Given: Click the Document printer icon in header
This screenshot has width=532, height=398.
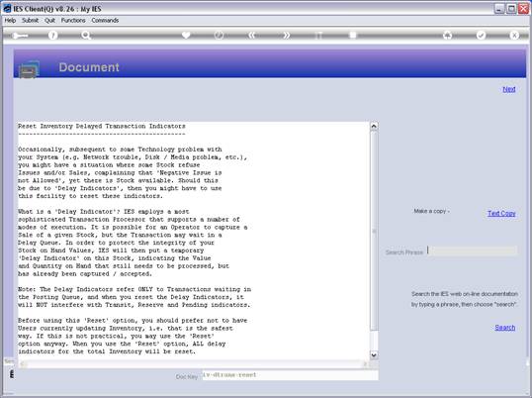Looking at the screenshot, I should (29, 69).
